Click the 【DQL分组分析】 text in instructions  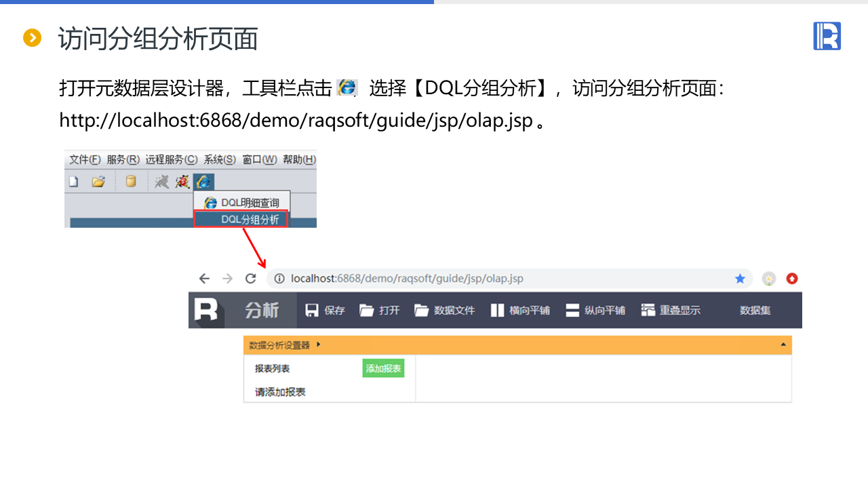click(484, 88)
